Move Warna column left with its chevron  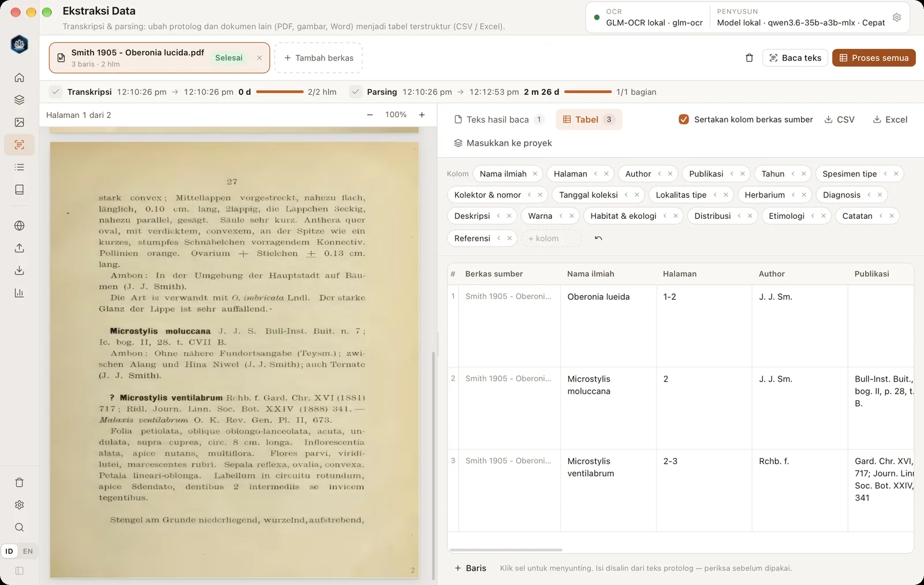(x=560, y=216)
